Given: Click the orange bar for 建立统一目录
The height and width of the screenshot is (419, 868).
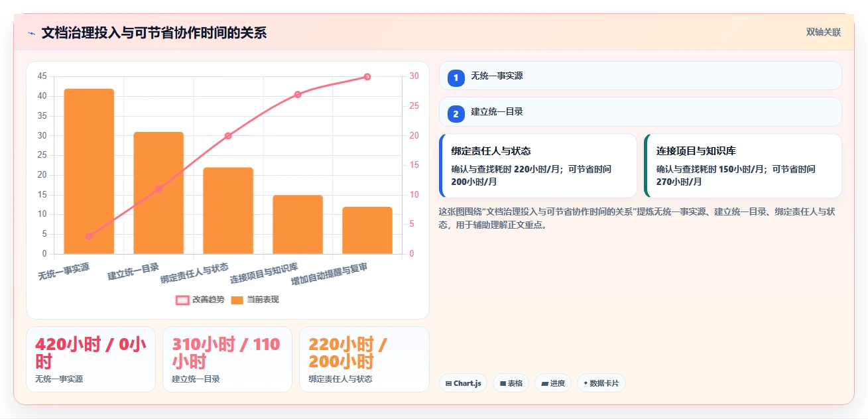Looking at the screenshot, I should click(x=158, y=193).
